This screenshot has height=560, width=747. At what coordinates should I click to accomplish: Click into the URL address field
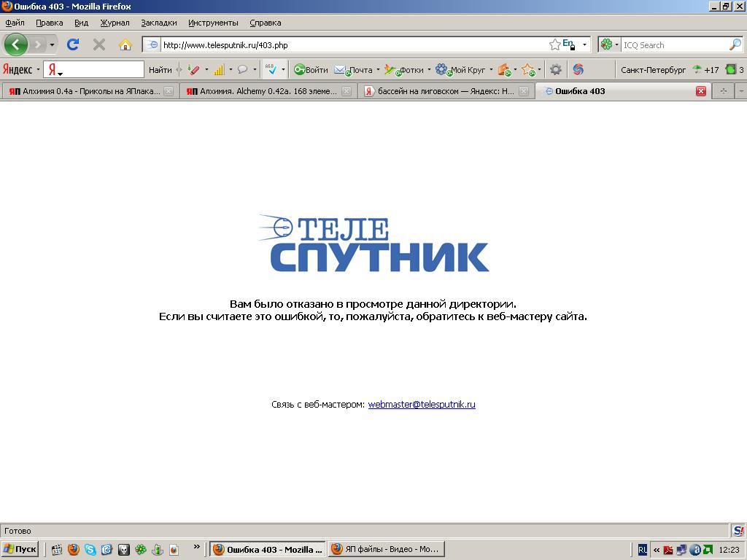354,45
